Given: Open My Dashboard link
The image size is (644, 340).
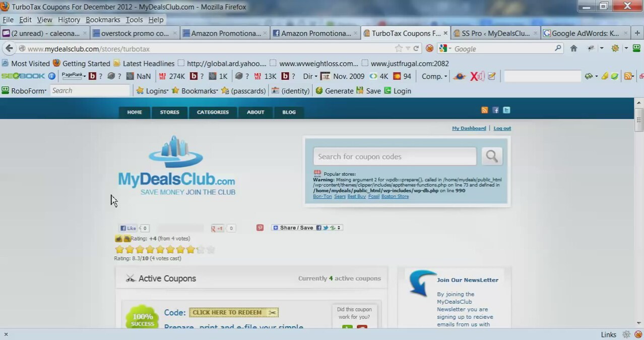Looking at the screenshot, I should (x=469, y=128).
